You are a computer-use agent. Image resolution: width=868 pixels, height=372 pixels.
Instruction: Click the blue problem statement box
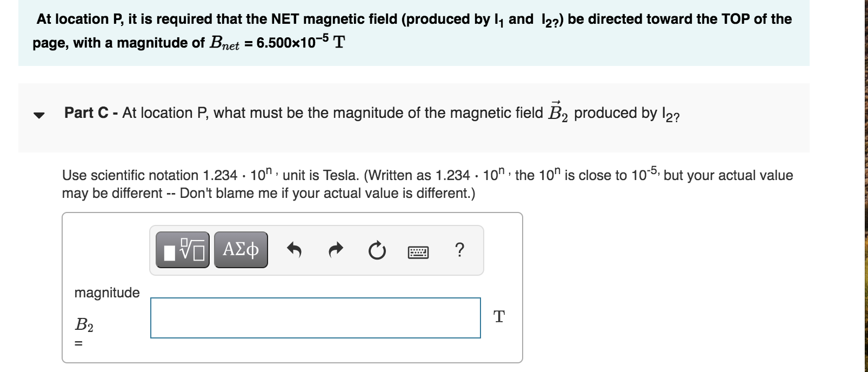[413, 31]
